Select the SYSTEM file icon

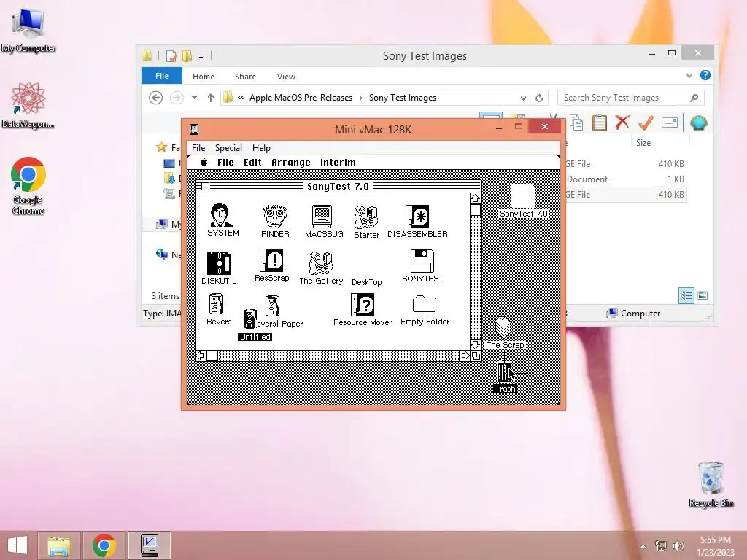click(221, 215)
